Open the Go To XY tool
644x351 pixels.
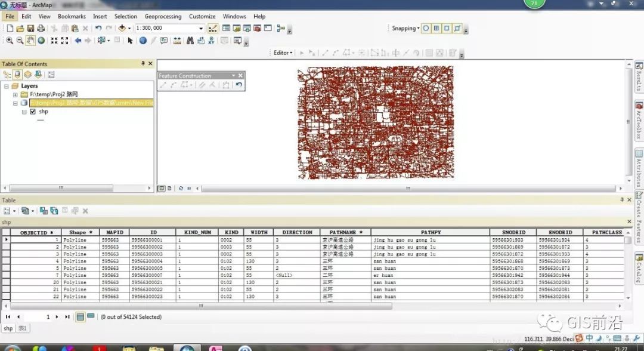point(211,41)
